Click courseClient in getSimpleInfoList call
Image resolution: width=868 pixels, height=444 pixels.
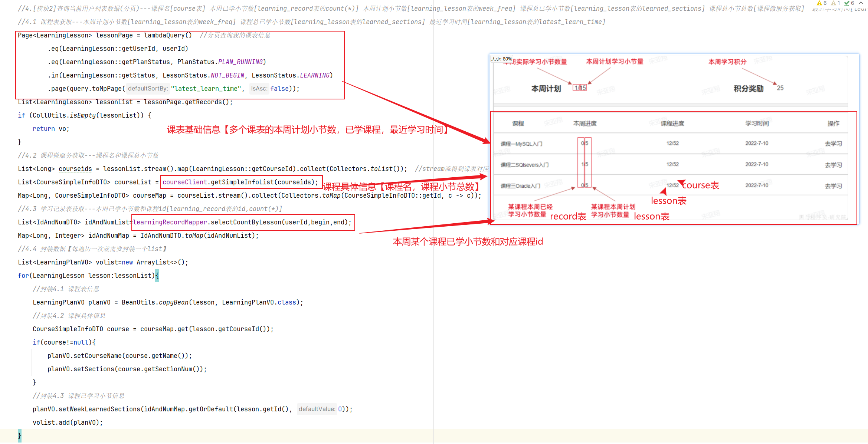184,182
